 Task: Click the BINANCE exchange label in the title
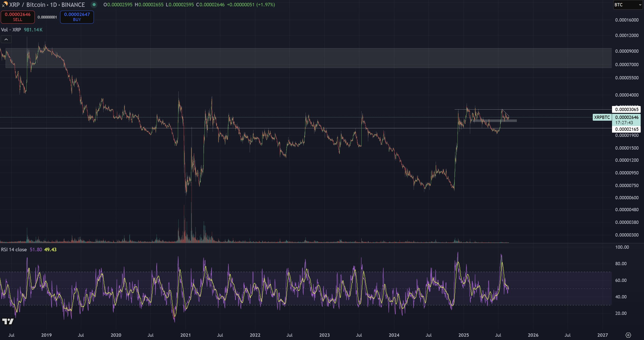click(73, 5)
